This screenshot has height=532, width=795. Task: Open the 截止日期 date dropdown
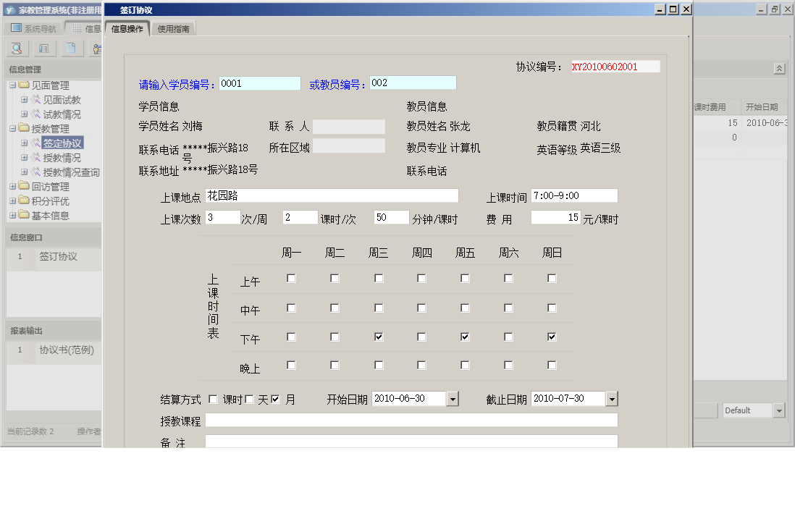pyautogui.click(x=611, y=398)
